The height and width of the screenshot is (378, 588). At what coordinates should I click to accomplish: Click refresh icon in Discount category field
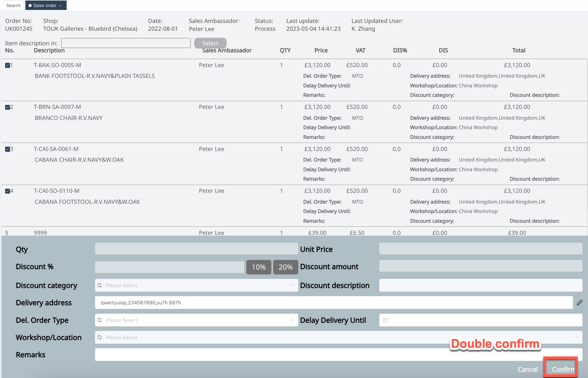pos(100,285)
